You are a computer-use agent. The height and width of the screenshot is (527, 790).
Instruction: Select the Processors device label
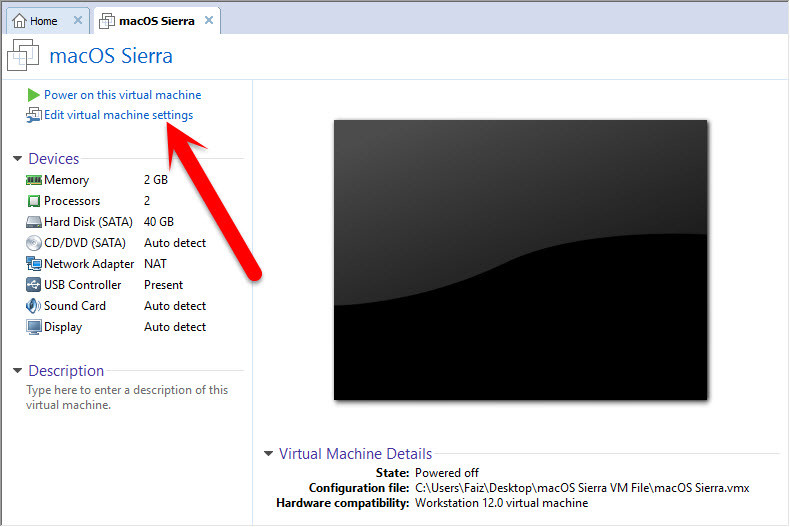(72, 201)
